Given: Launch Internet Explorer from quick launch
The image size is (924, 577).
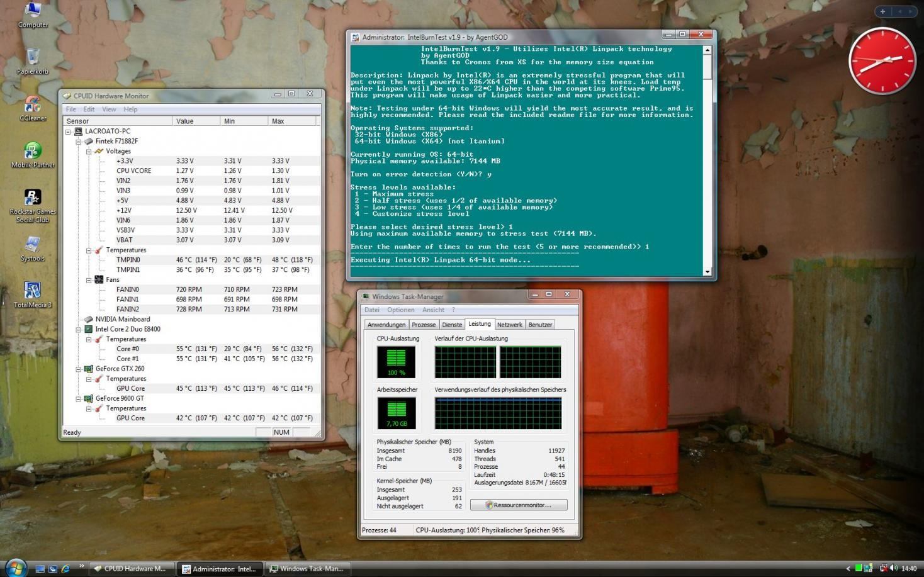Looking at the screenshot, I should click(x=65, y=569).
